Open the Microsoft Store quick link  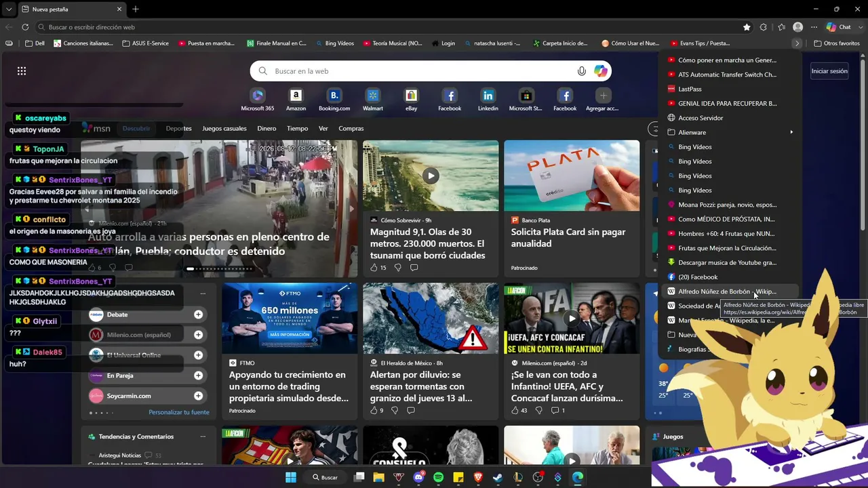526,99
